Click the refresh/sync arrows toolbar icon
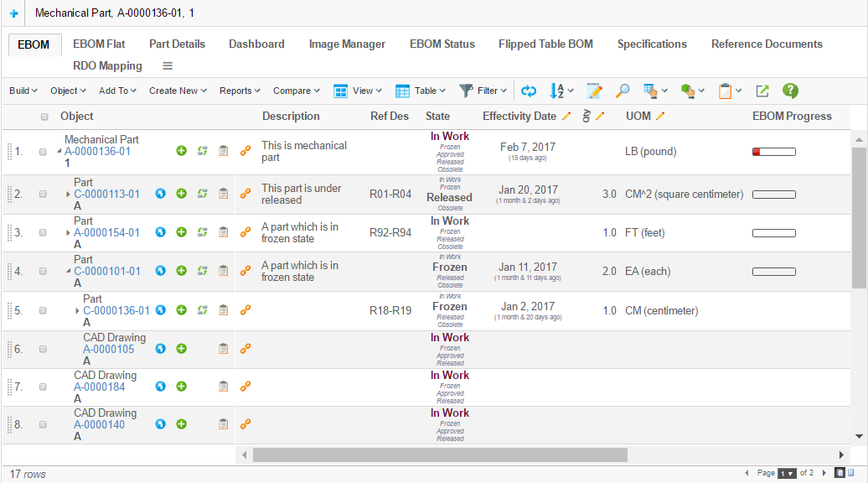 click(528, 91)
